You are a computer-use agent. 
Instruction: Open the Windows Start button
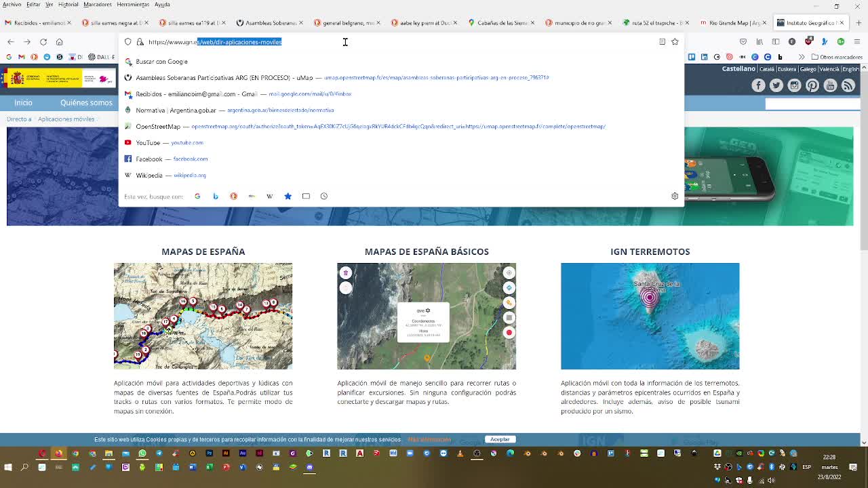tap(8, 467)
